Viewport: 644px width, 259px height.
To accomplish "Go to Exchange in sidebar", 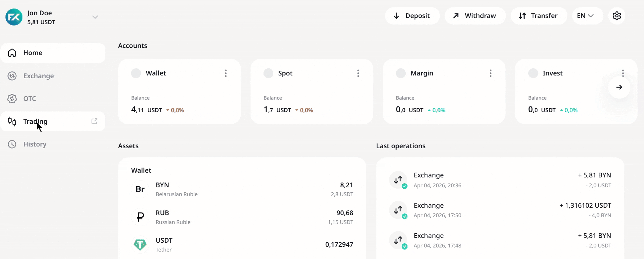I will (x=38, y=76).
